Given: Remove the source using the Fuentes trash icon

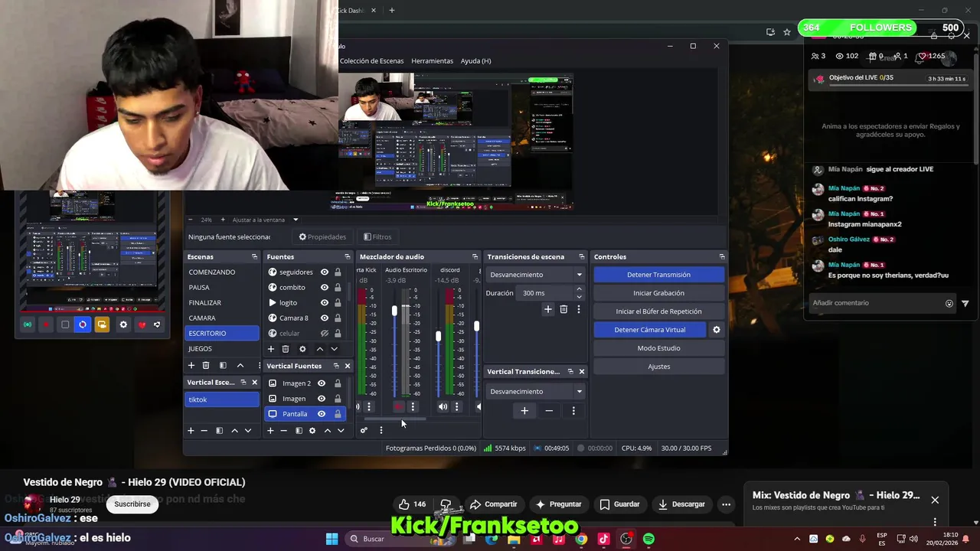Looking at the screenshot, I should coord(286,349).
